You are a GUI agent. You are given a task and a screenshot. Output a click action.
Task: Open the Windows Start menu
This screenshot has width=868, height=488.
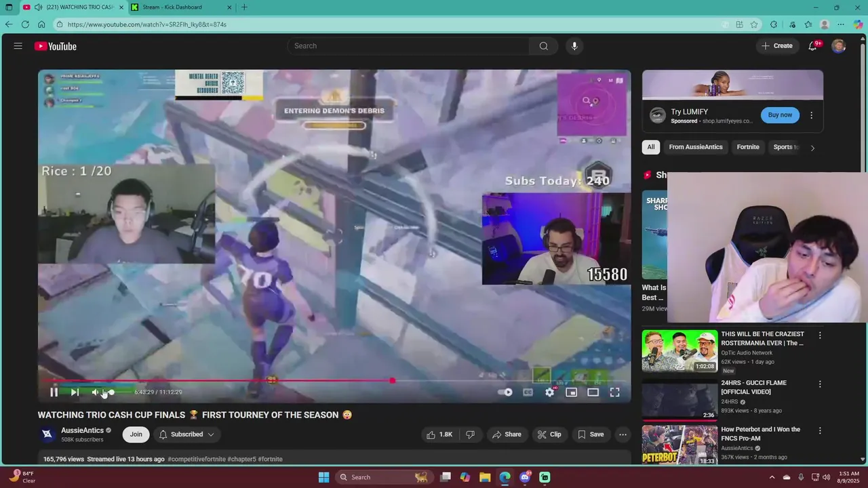click(323, 477)
